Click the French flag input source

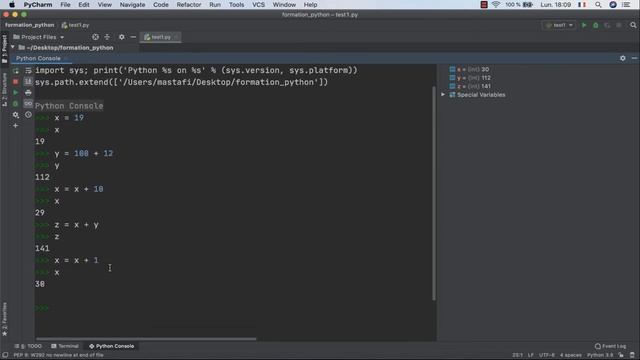[x=582, y=5]
